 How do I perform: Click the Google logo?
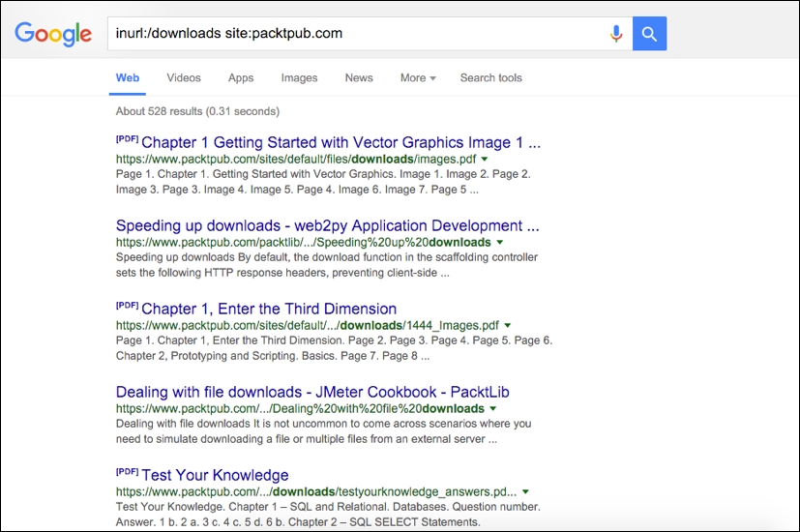(x=53, y=34)
